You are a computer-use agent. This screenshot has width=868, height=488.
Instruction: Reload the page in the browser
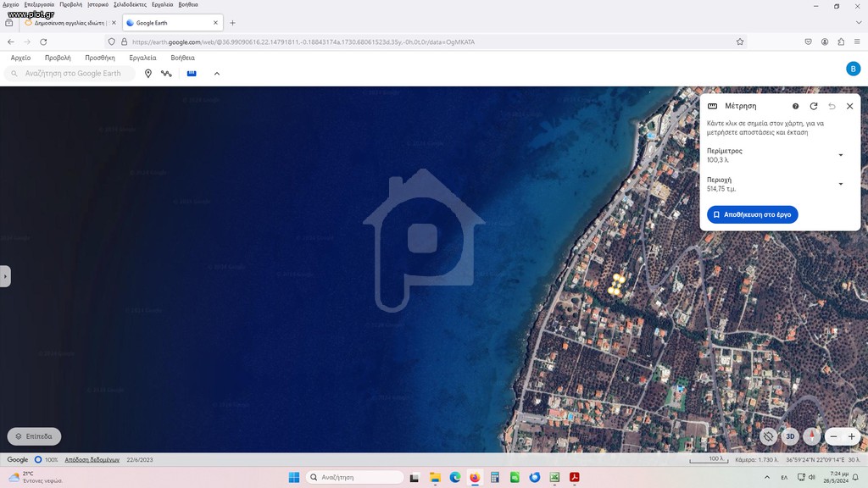(43, 42)
